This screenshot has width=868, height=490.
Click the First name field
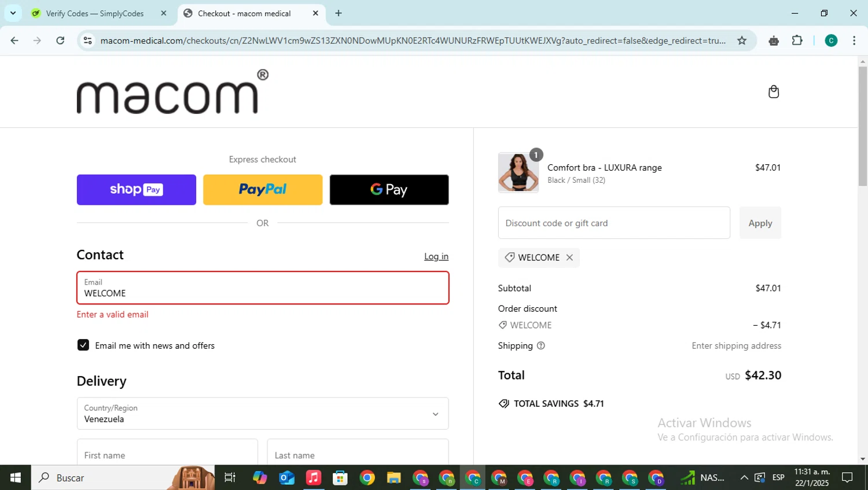167,452
